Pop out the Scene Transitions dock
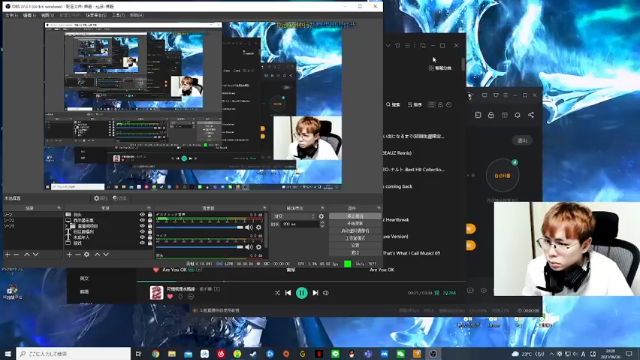The width and height of the screenshot is (640, 360). tap(322, 208)
